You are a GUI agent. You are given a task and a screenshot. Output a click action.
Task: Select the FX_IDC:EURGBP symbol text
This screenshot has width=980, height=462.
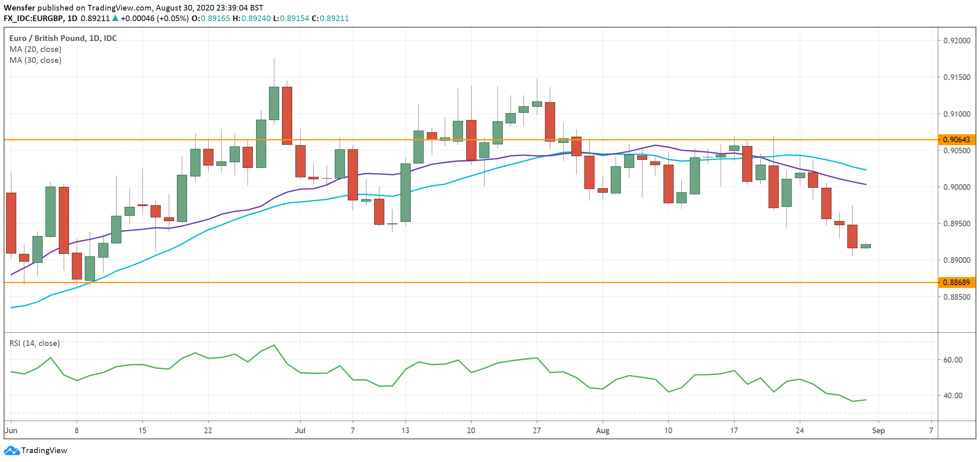coord(32,18)
